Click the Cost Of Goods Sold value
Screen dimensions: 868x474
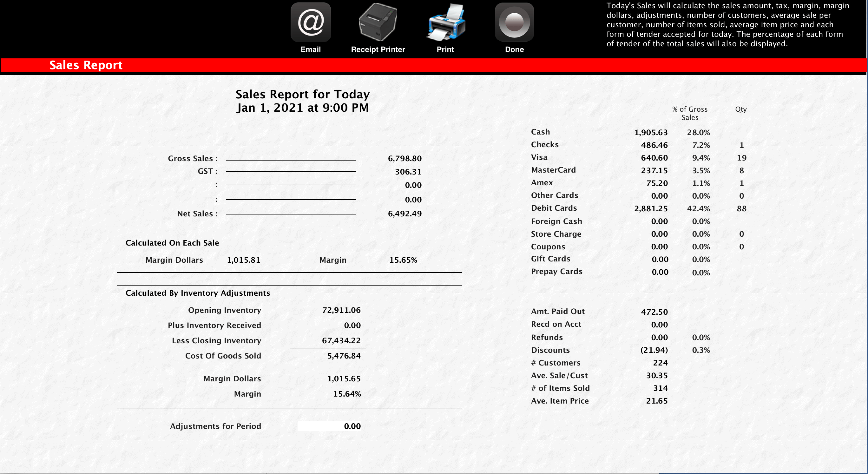[344, 355]
